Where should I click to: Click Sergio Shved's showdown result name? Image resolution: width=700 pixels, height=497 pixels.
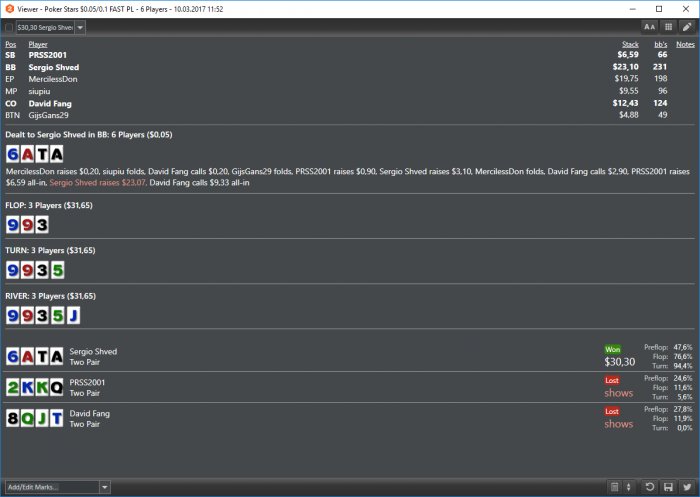coord(93,352)
